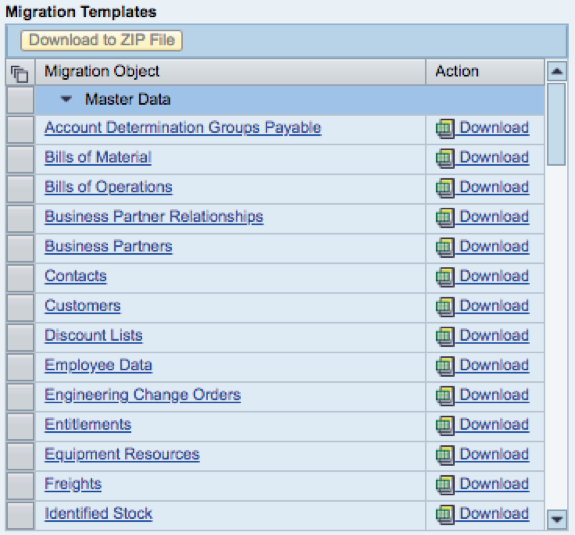The width and height of the screenshot is (575, 535).
Task: Collapse the Master Data group
Action: coord(66,99)
